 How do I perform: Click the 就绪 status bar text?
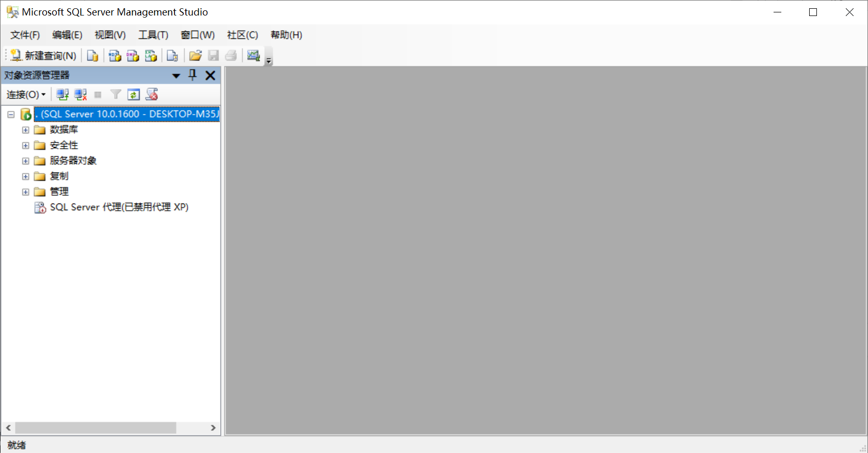pos(17,445)
